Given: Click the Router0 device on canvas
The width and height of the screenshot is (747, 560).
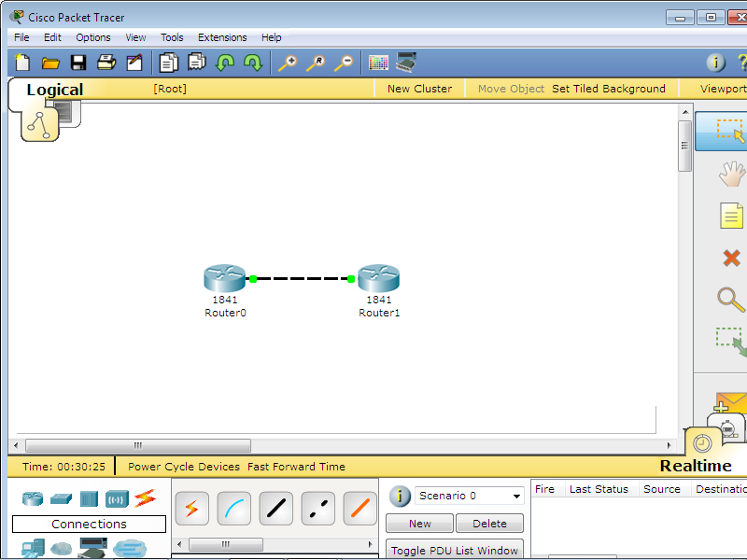Looking at the screenshot, I should 224,278.
